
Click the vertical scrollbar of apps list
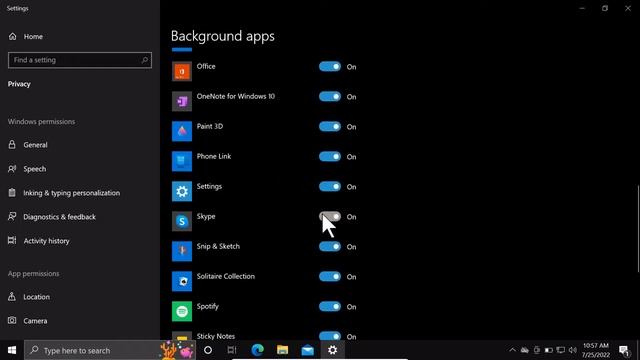pos(638,229)
